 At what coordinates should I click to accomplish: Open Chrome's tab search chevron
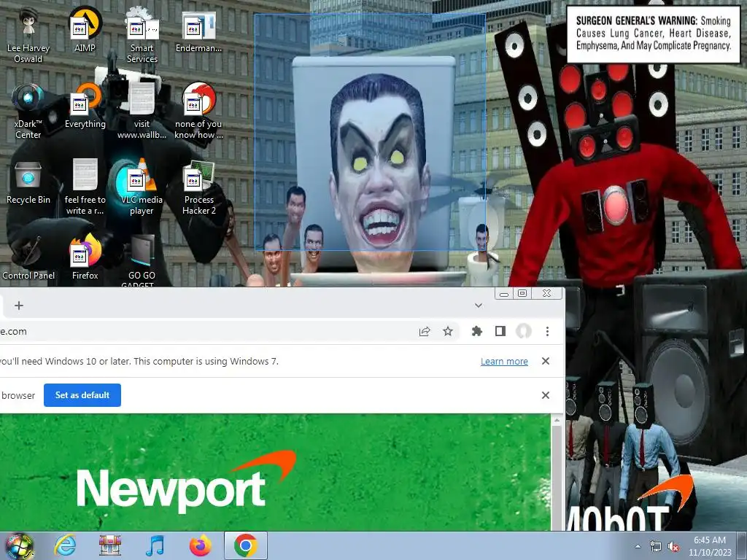[479, 306]
